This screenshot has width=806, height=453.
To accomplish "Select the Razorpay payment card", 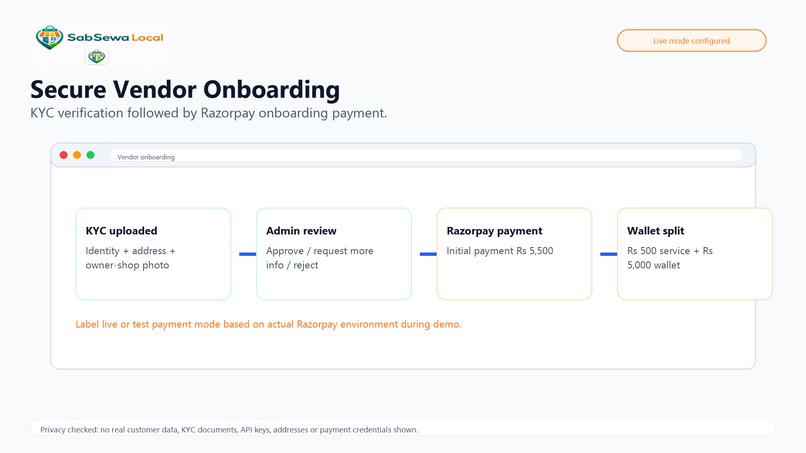I will [514, 253].
